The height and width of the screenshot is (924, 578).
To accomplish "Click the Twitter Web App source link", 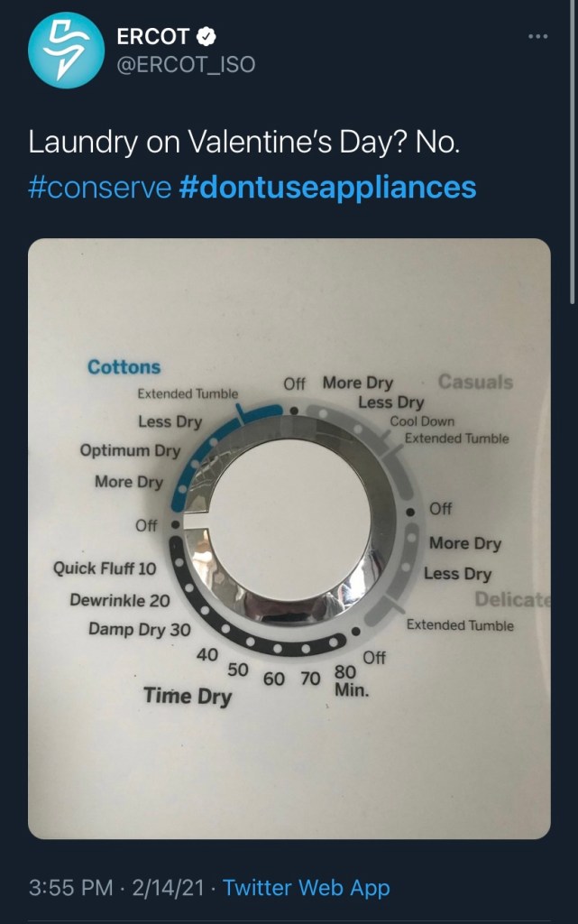I will click(307, 887).
